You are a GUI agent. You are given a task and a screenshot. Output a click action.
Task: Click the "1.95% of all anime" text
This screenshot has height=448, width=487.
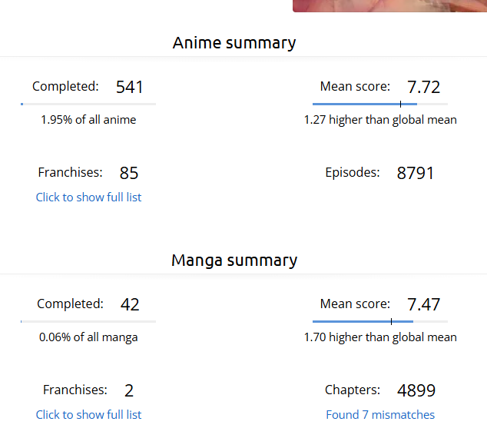click(x=88, y=120)
